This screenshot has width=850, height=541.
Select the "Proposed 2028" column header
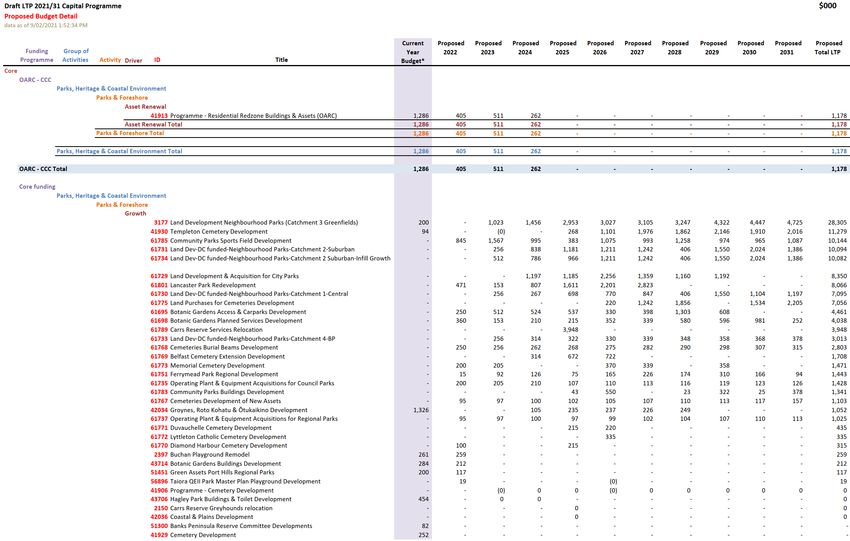[675, 48]
